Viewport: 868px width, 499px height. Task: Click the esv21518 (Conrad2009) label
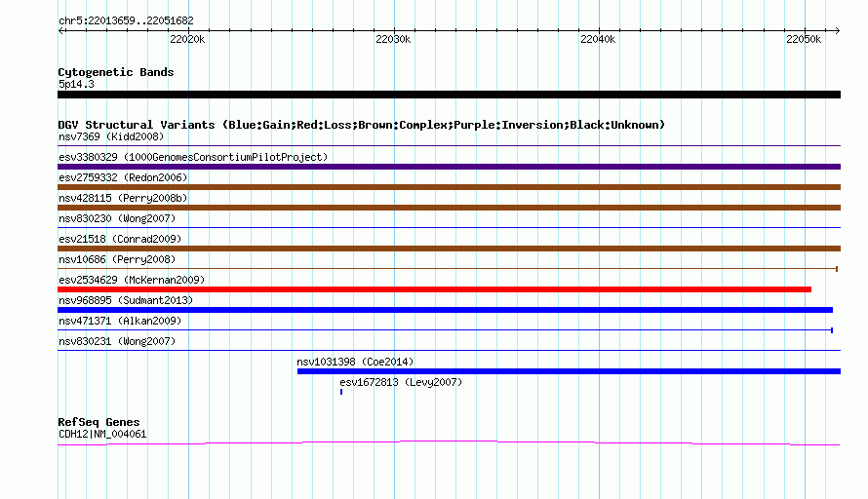coord(120,239)
